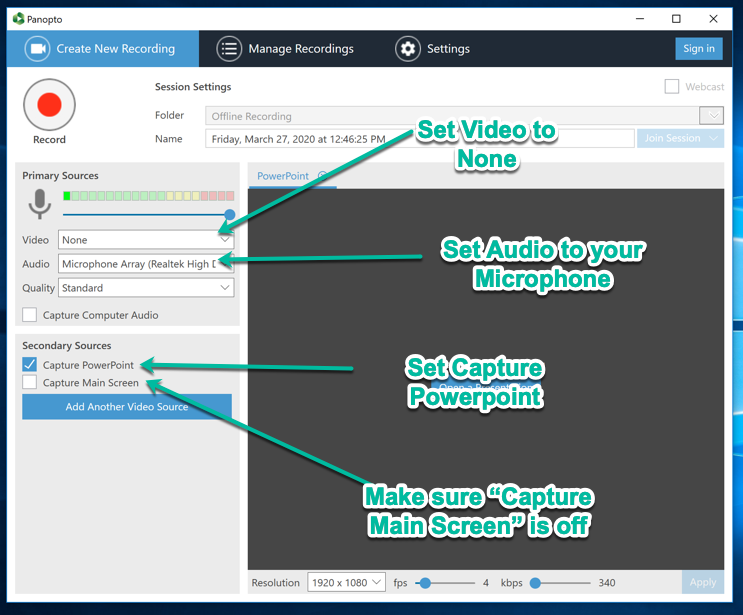Click the microphone volume slider handle
Screen dimensions: 743x615
click(x=230, y=215)
